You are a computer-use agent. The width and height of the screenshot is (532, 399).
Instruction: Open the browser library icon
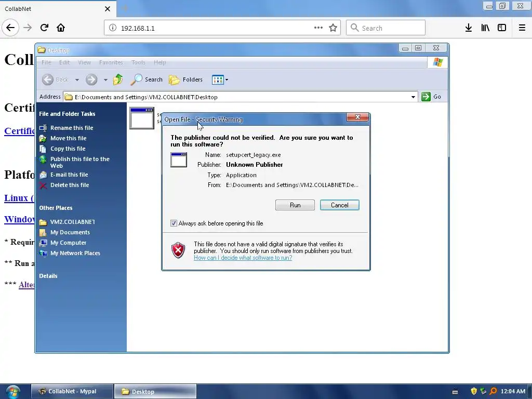pos(485,28)
